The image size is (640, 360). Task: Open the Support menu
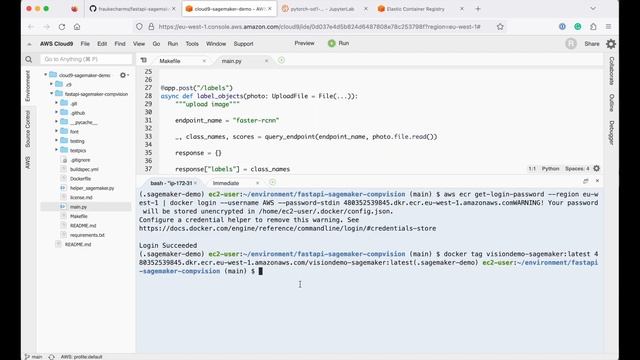pyautogui.click(x=244, y=44)
